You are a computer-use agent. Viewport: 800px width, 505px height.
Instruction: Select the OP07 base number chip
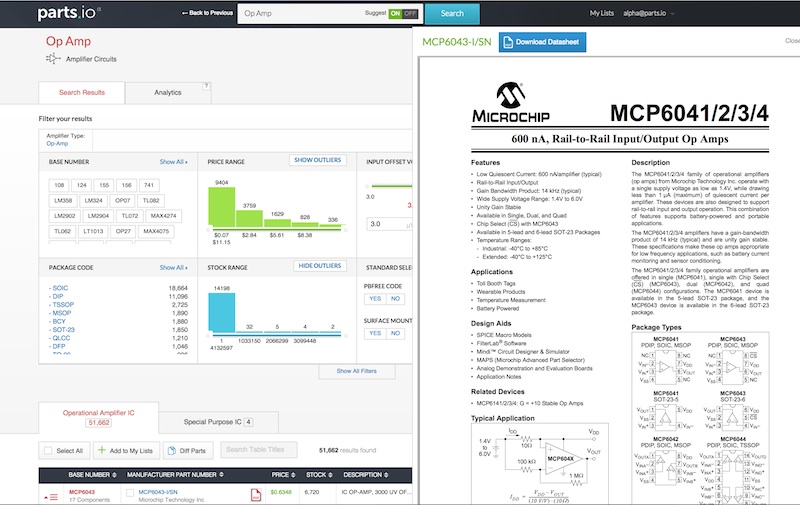tap(122, 201)
